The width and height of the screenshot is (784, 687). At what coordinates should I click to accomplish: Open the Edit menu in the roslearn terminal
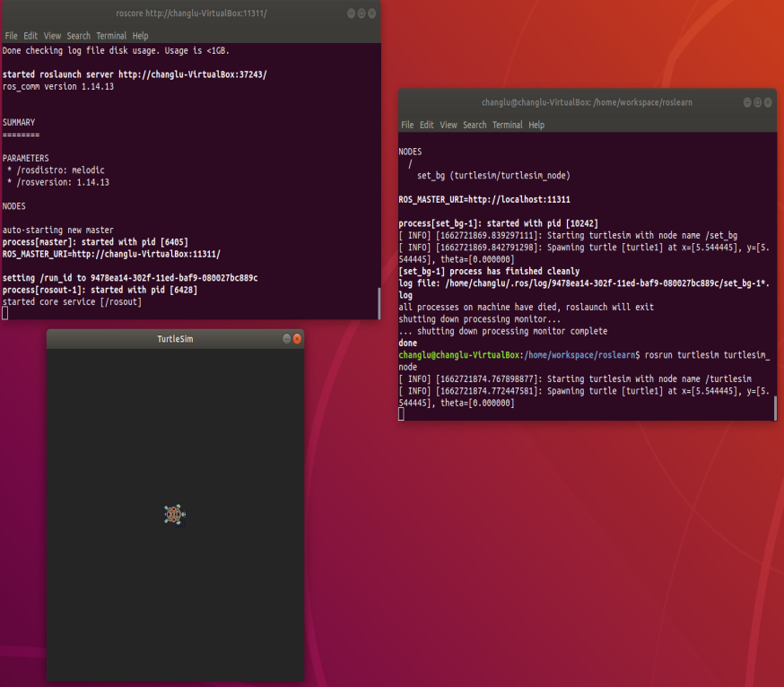(426, 125)
